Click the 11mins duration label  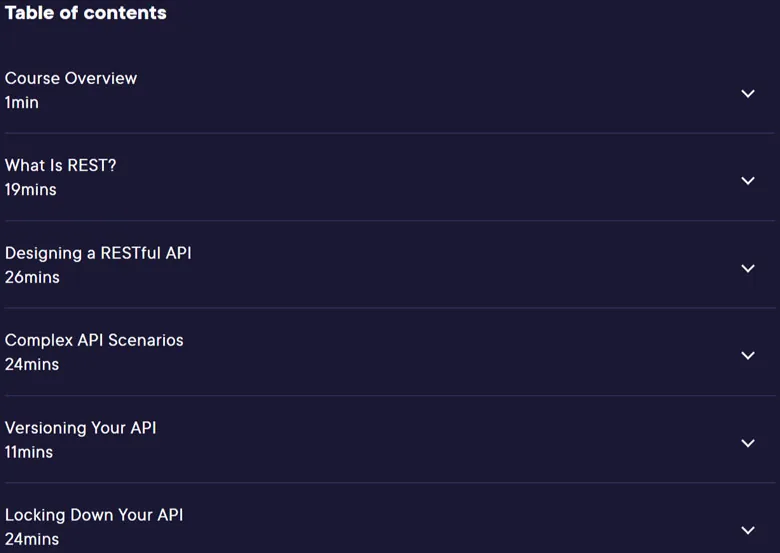pos(29,452)
